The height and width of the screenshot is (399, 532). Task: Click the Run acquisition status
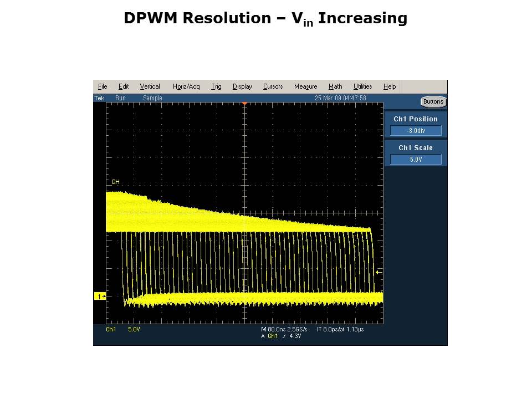click(x=120, y=98)
